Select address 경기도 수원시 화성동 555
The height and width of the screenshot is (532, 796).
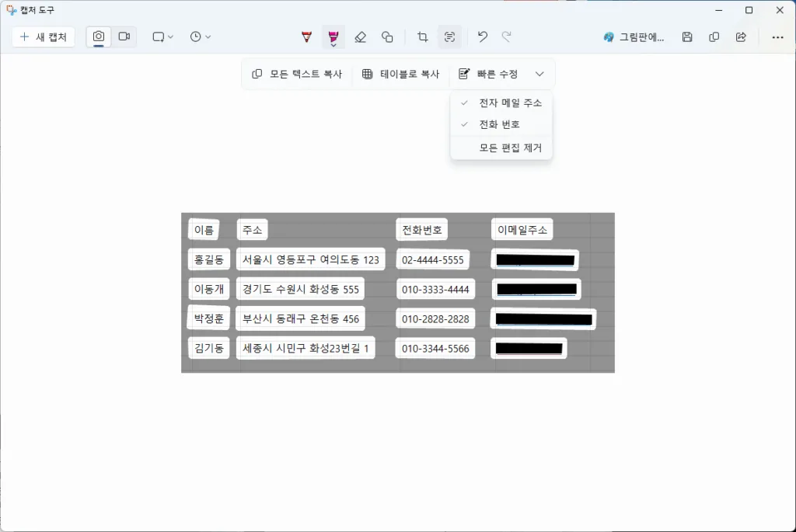click(301, 289)
